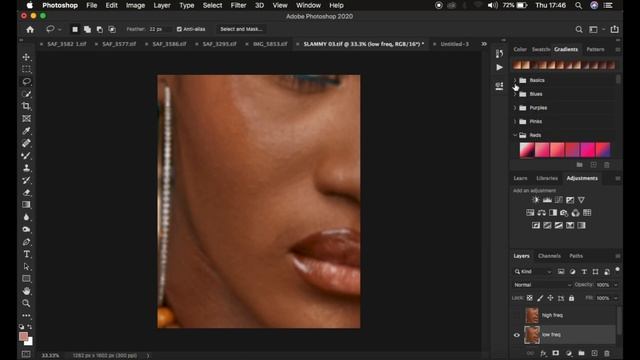The width and height of the screenshot is (640, 360).
Task: Select the Blur tool
Action: [27, 217]
